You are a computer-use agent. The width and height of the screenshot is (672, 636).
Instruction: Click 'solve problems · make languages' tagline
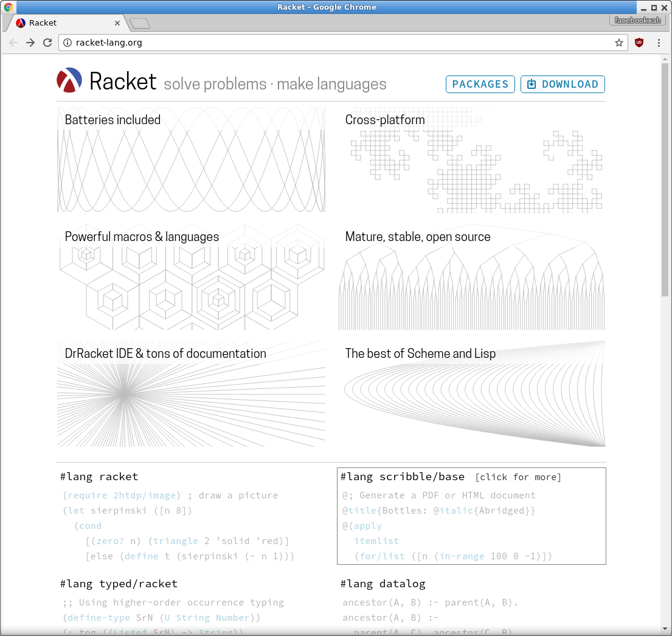(275, 84)
